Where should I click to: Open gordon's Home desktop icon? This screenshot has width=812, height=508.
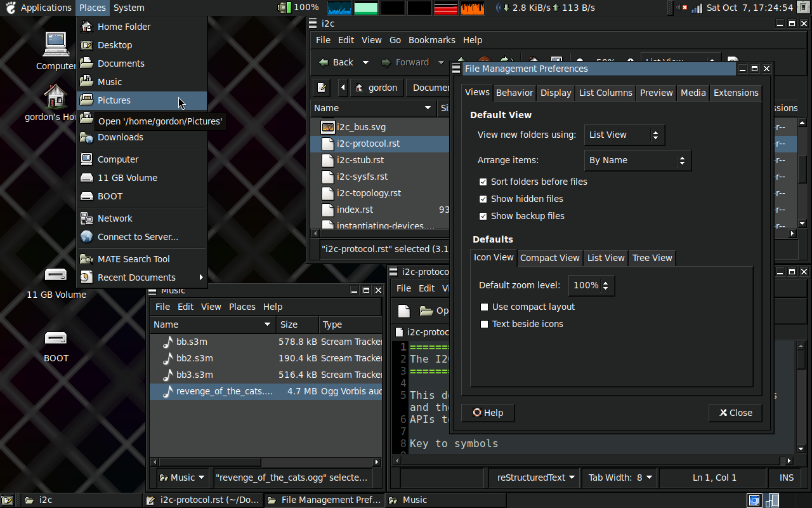[56, 96]
